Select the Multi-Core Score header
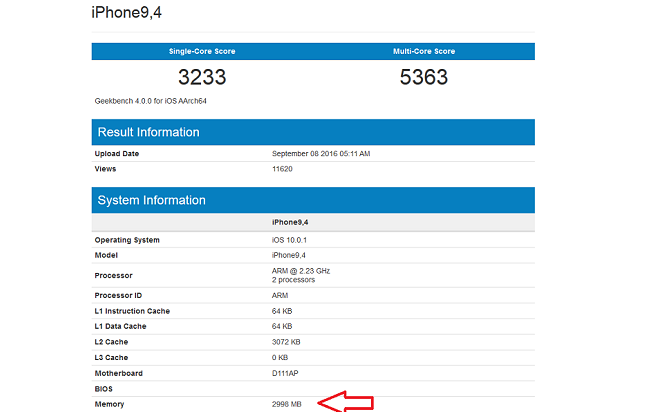This screenshot has width=650, height=412. click(x=424, y=51)
